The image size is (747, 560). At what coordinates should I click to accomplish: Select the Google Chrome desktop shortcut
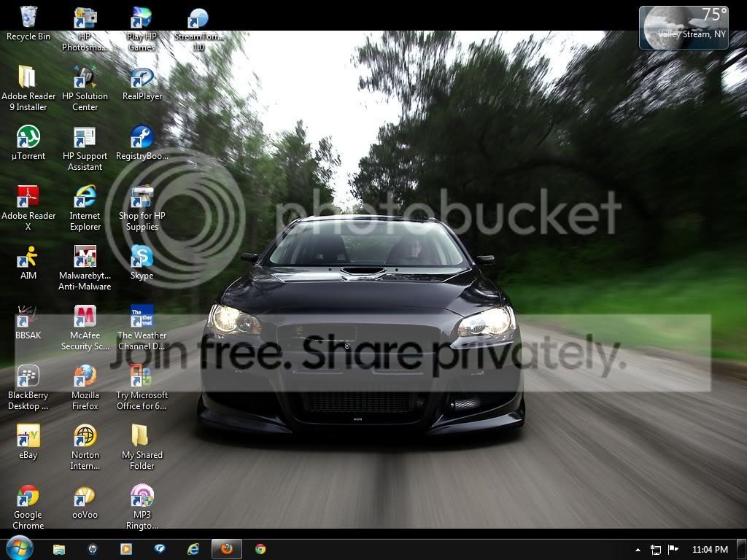(x=28, y=507)
